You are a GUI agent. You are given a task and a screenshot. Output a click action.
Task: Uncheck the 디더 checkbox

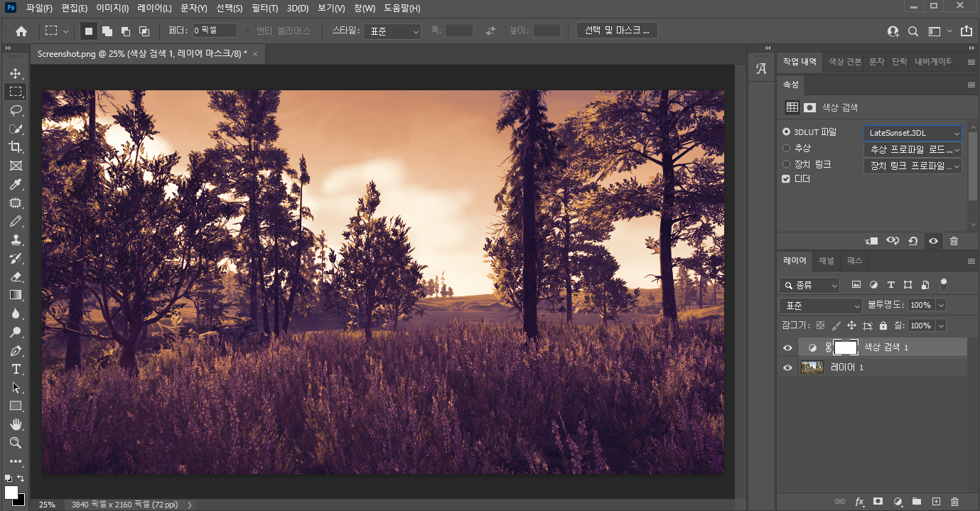(x=786, y=179)
